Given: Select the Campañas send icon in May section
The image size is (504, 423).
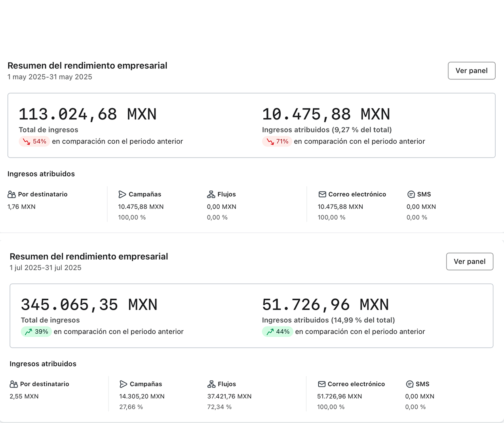Looking at the screenshot, I should [x=122, y=194].
